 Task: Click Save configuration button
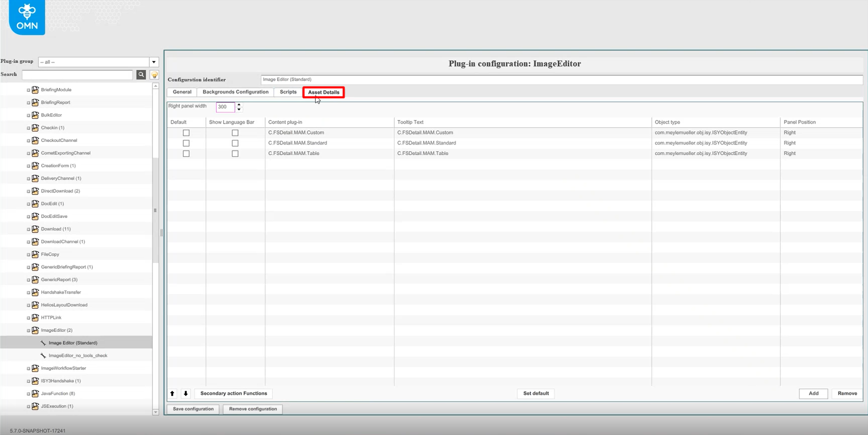tap(193, 409)
